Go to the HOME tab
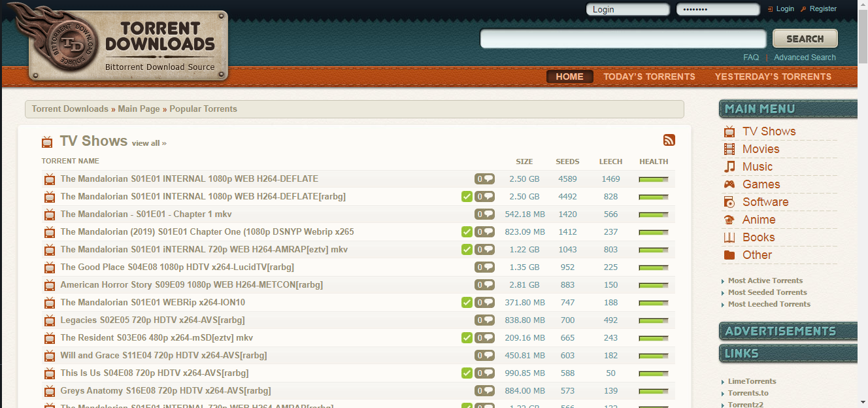Screen dimensions: 868x408 [x=569, y=76]
